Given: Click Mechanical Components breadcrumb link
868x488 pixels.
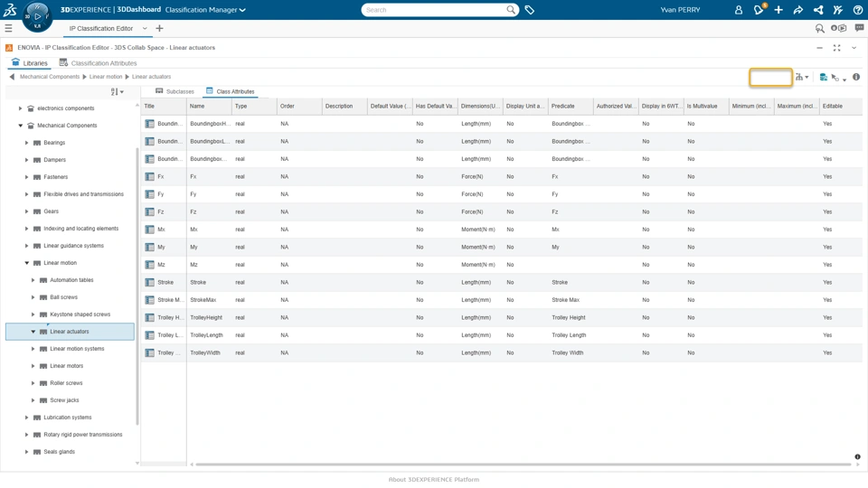Looking at the screenshot, I should (x=50, y=77).
